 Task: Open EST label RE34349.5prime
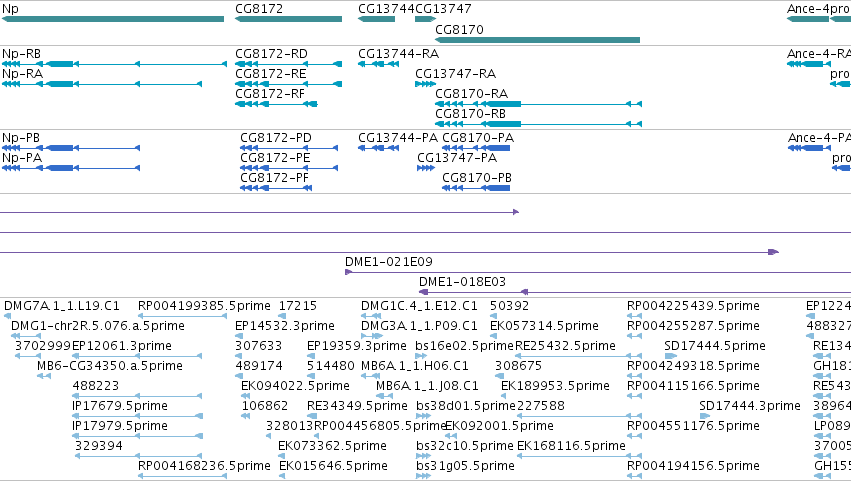pyautogui.click(x=357, y=407)
